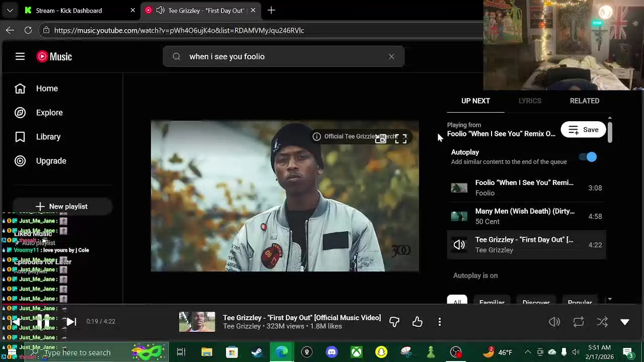Enter fullscreen on the video player
644x362 pixels.
401,139
